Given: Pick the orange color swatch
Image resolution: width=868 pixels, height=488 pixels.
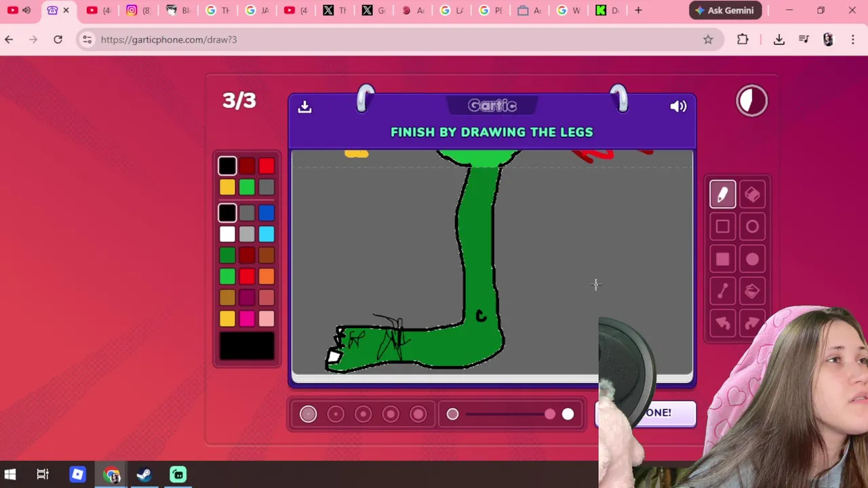Looking at the screenshot, I should [267, 277].
